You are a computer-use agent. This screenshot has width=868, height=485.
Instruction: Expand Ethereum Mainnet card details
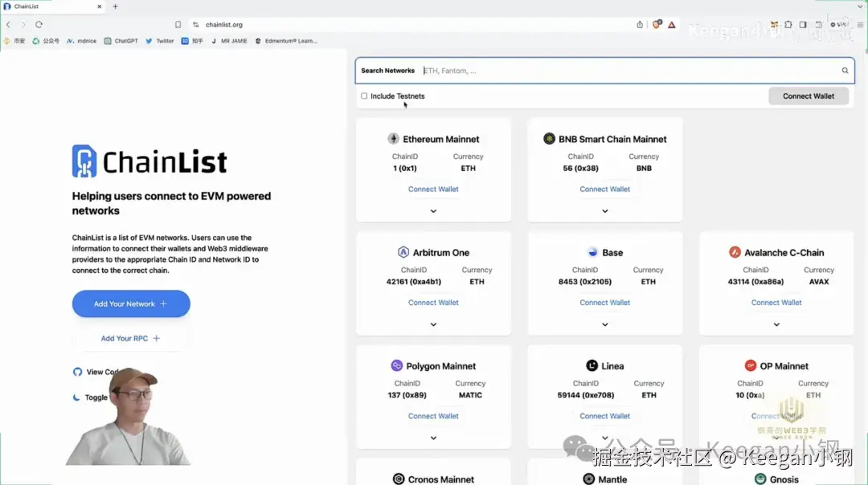tap(433, 211)
